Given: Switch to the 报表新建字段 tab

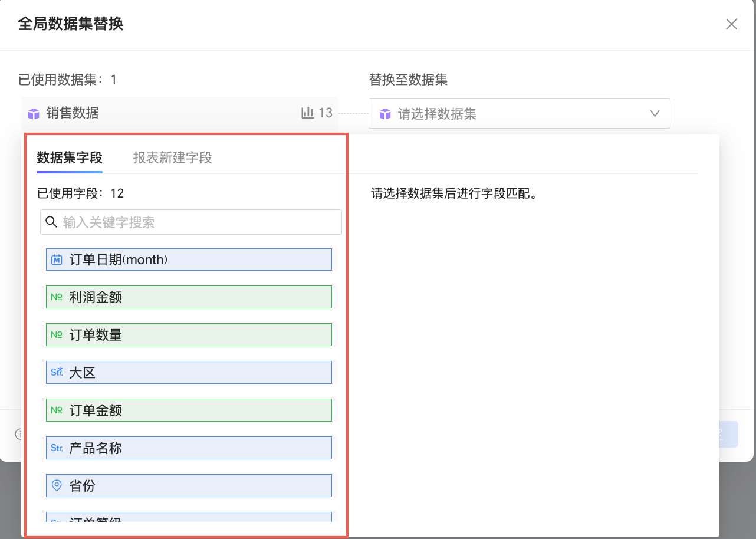Looking at the screenshot, I should tap(172, 157).
